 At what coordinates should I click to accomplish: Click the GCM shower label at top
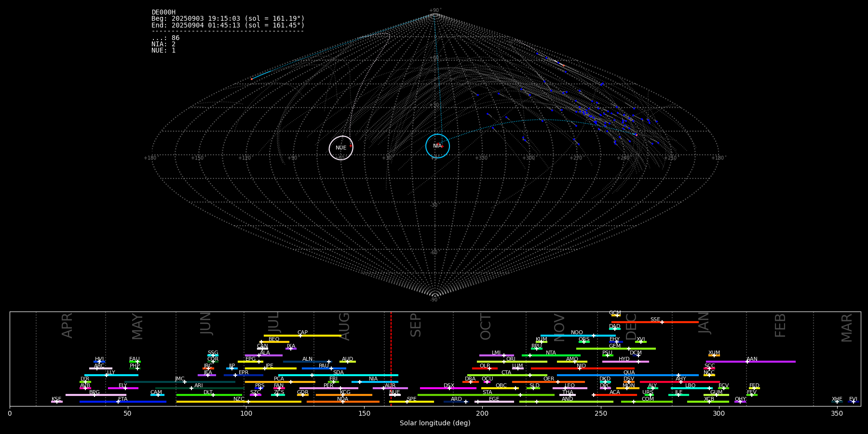615,313
